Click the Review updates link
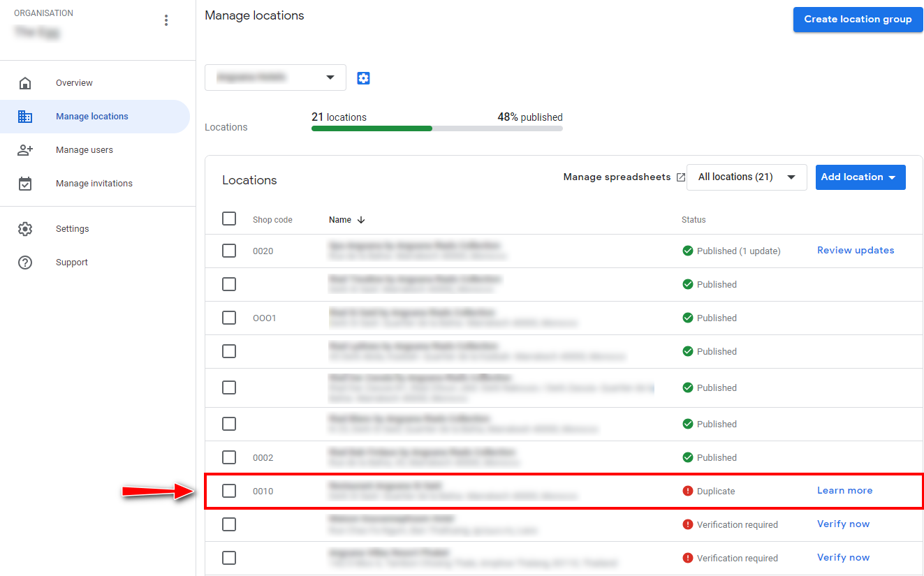The height and width of the screenshot is (576, 924). pos(856,250)
